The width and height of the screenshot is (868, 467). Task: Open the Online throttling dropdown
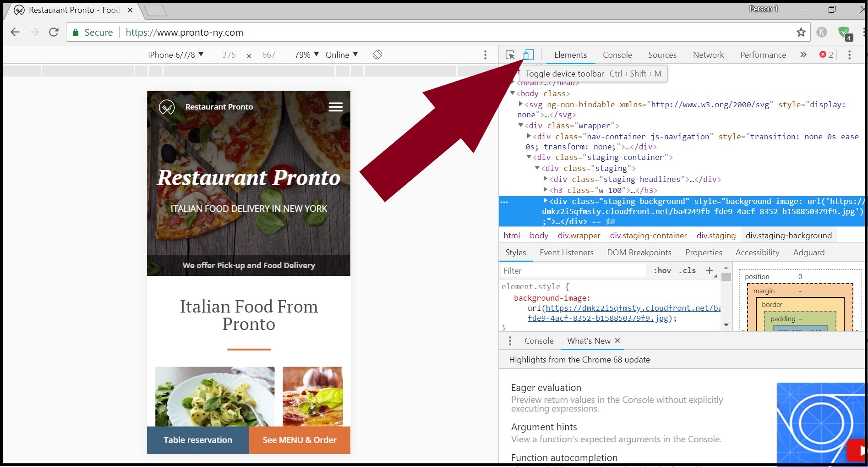[x=342, y=55]
